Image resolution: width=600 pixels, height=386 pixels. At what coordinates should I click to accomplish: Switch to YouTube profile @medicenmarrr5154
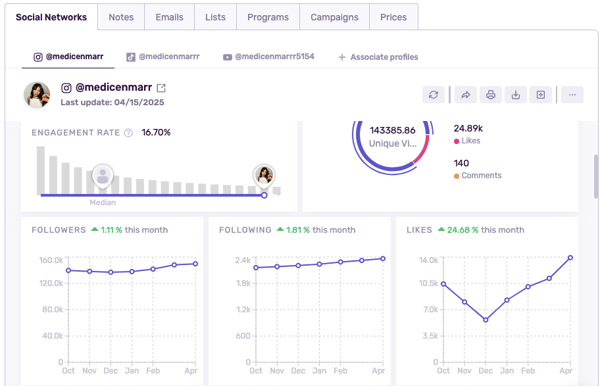pos(269,57)
